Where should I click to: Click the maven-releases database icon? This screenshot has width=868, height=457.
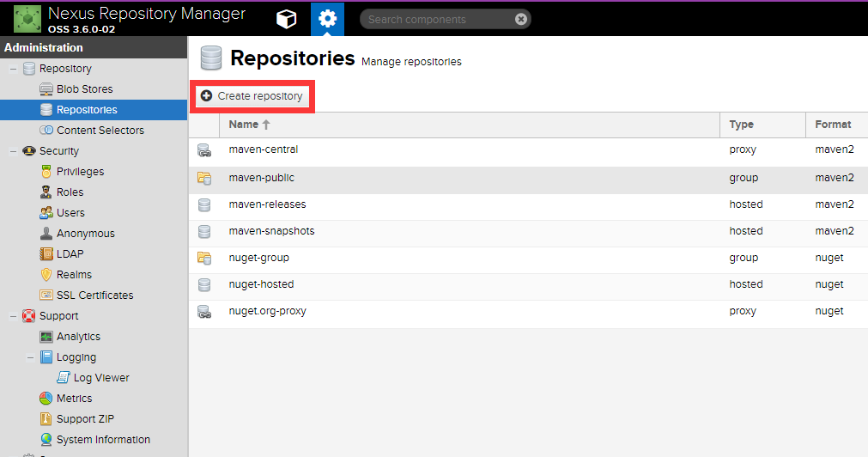[204, 205]
